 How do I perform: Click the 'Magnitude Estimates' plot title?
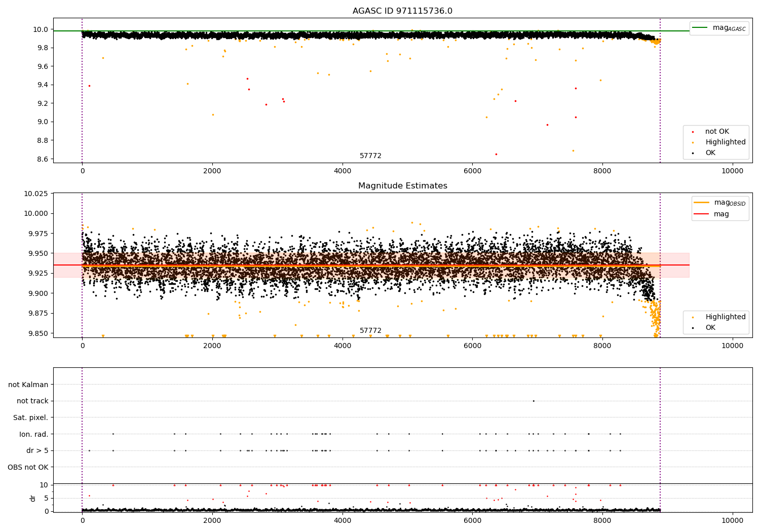(402, 186)
